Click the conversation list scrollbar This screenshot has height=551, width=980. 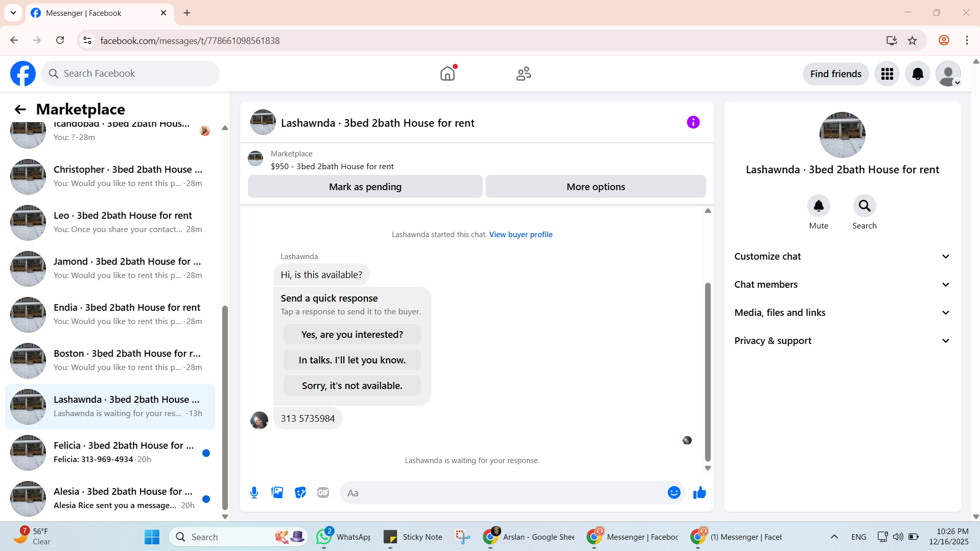(225, 408)
